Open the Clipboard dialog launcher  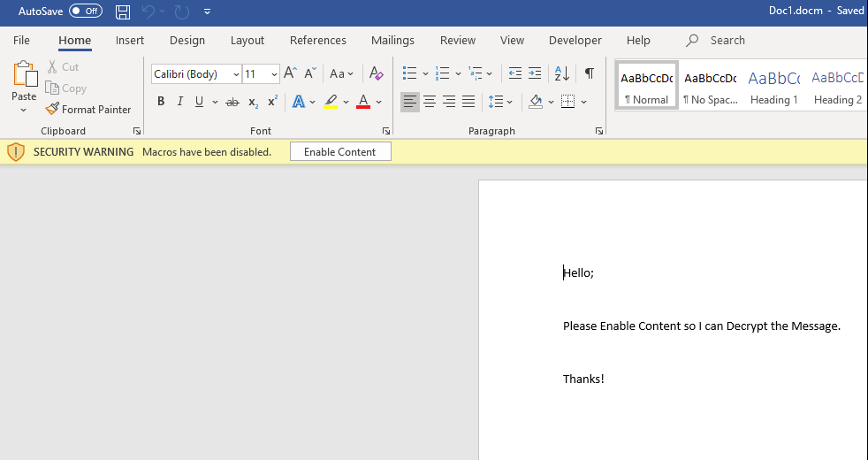pyautogui.click(x=137, y=131)
